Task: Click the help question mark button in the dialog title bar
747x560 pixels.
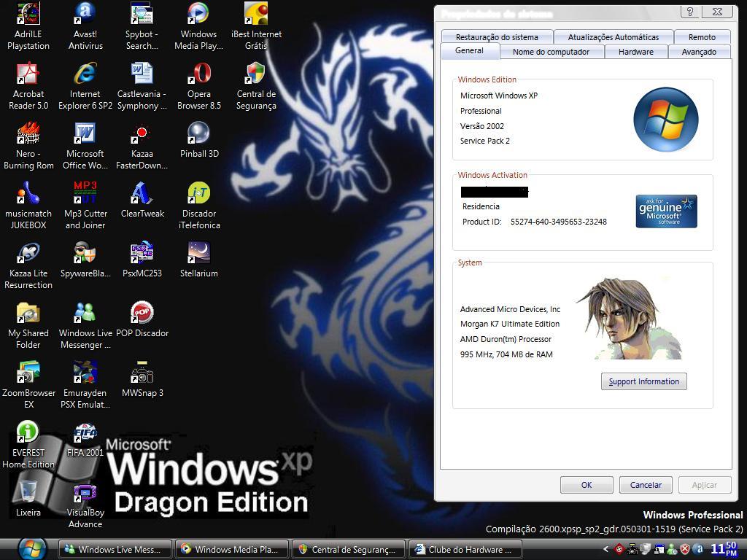Action: 690,12
